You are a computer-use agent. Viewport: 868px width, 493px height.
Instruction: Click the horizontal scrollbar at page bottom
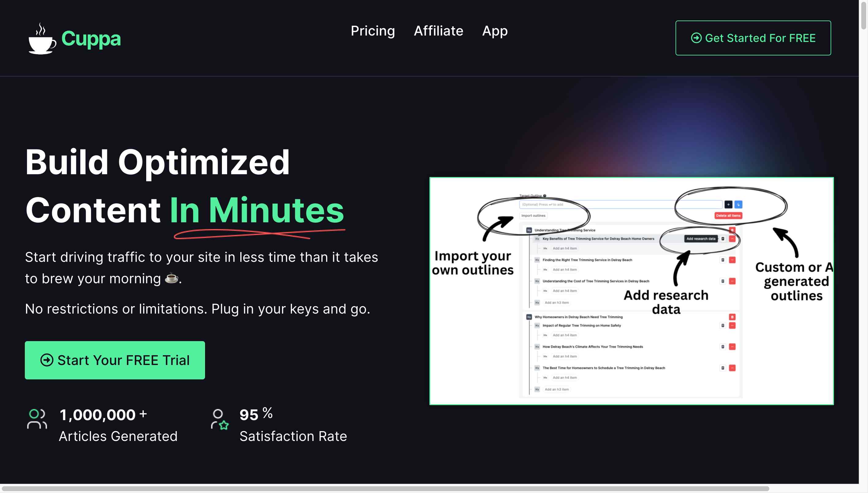385,488
